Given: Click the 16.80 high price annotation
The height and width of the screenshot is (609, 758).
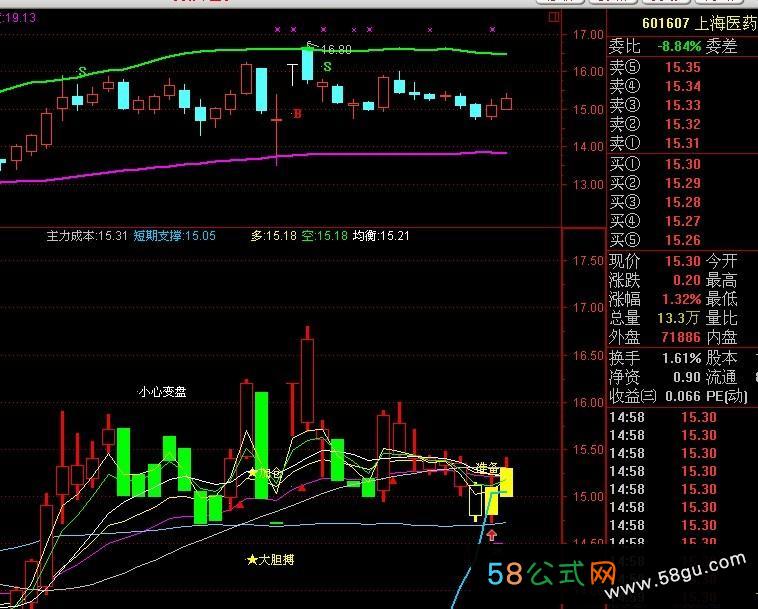Looking at the screenshot, I should pyautogui.click(x=336, y=49).
